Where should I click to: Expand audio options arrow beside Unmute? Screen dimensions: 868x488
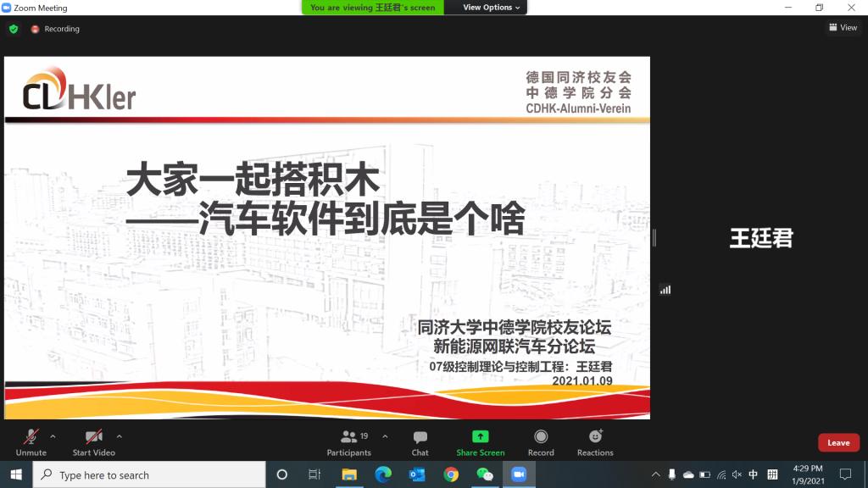pos(53,436)
